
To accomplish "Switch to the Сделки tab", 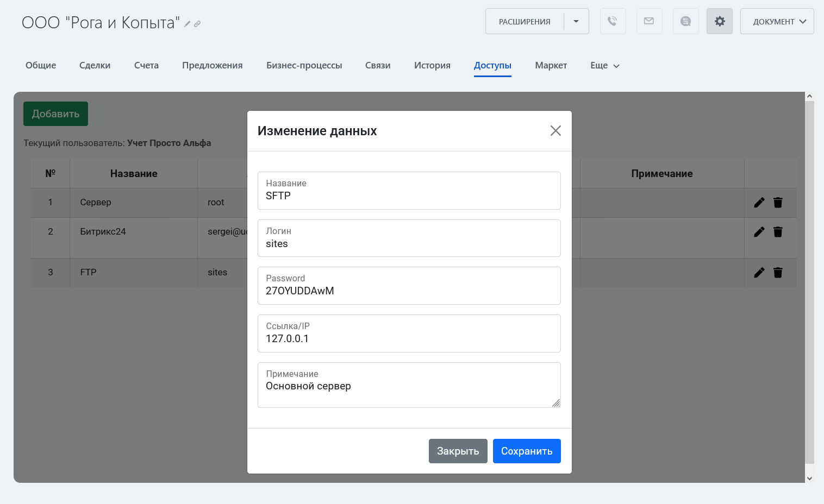I will (95, 66).
